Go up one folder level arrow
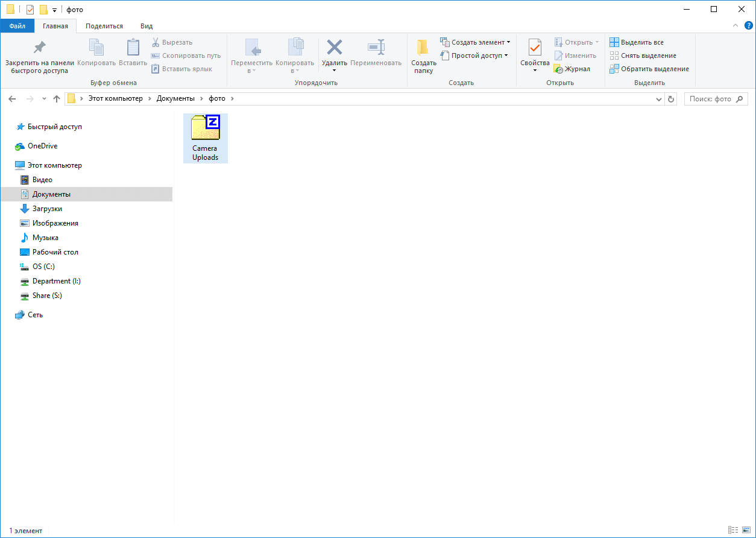 pyautogui.click(x=57, y=99)
